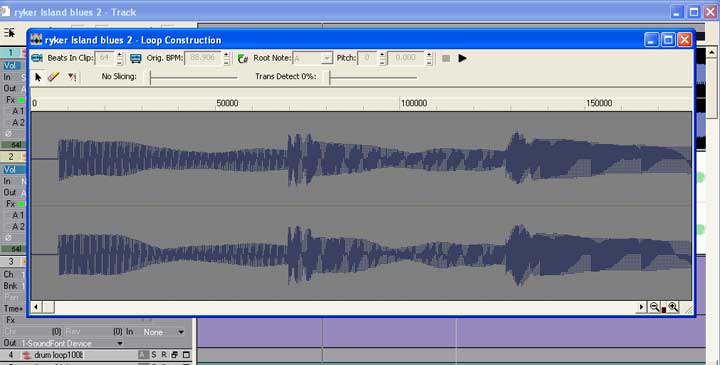The image size is (720, 365).
Task: Click the 50000 sample ruler mark
Action: pyautogui.click(x=227, y=103)
